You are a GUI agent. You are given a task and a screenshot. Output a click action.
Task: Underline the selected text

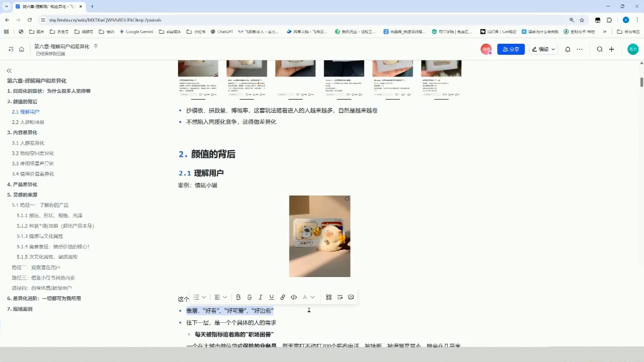pos(272,297)
